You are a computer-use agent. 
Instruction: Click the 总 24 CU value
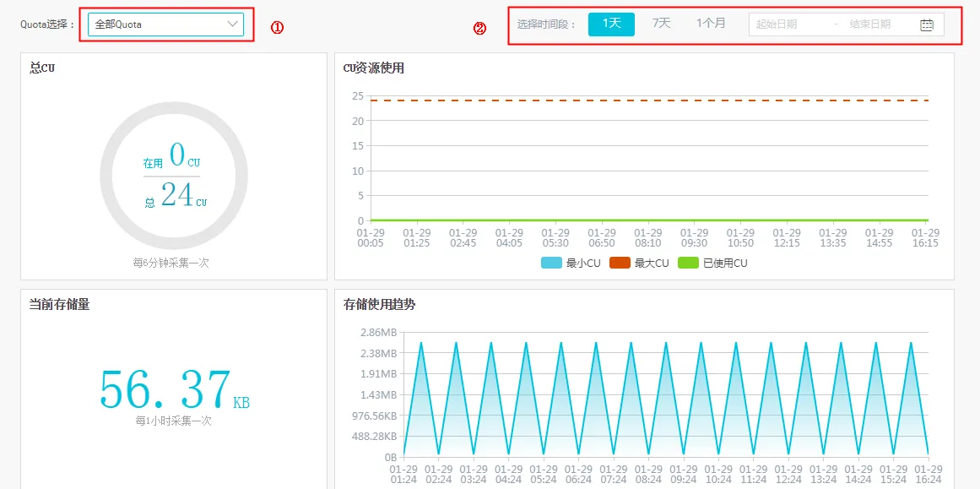click(x=176, y=196)
